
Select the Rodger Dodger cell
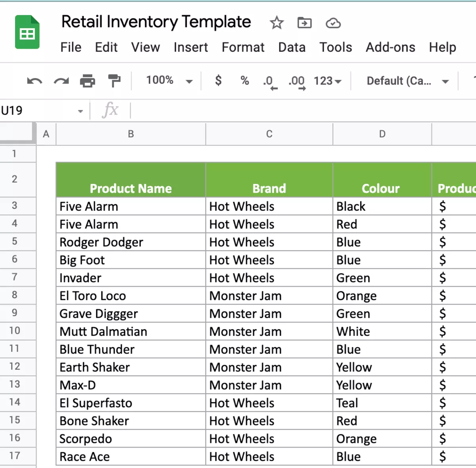(x=131, y=242)
